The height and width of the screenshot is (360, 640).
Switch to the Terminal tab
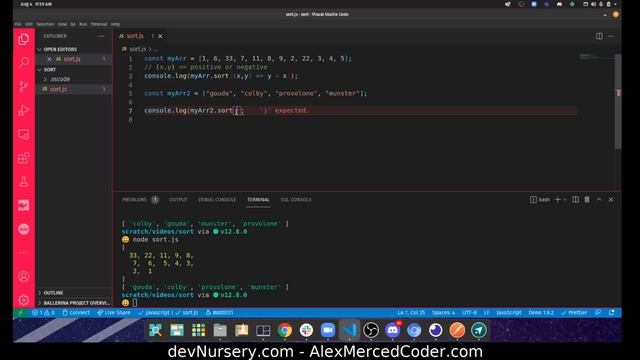click(x=258, y=200)
